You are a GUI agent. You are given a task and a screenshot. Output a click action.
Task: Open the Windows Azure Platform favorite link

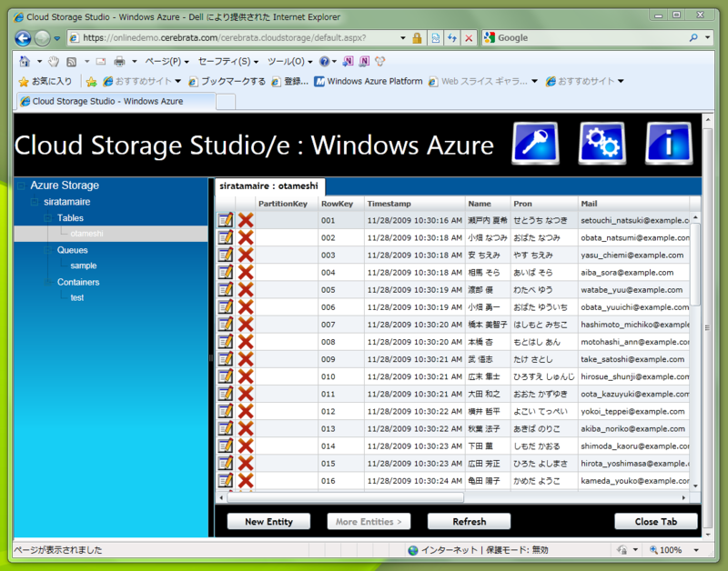[x=369, y=82]
